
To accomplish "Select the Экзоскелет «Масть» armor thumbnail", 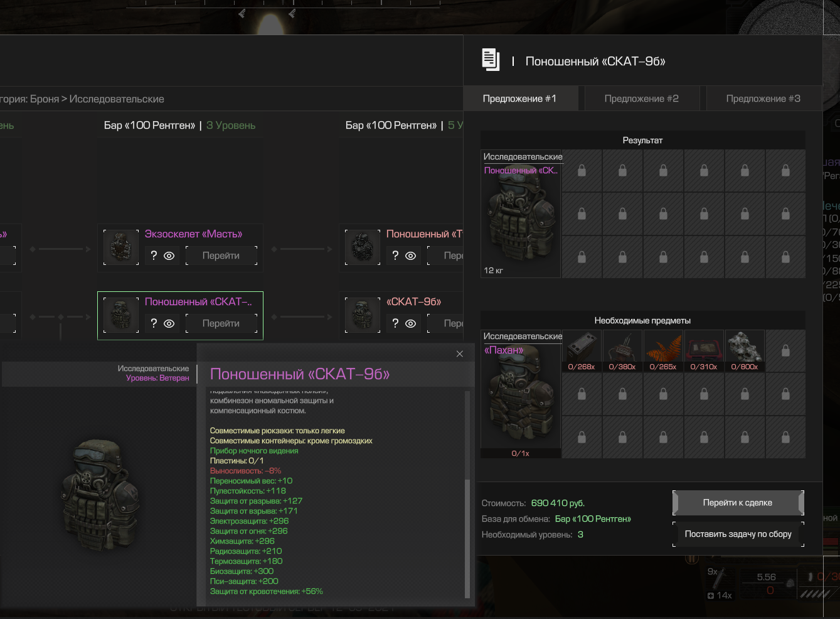I will 121,247.
